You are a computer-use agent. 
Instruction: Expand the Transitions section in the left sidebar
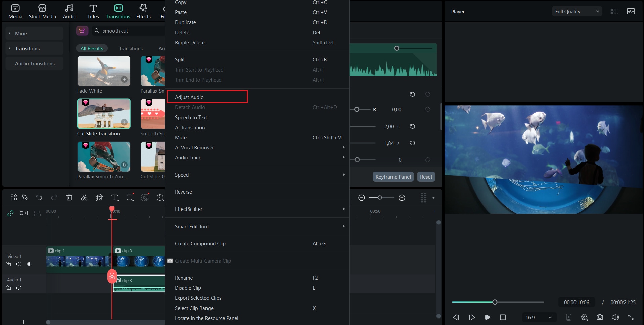tap(9, 48)
